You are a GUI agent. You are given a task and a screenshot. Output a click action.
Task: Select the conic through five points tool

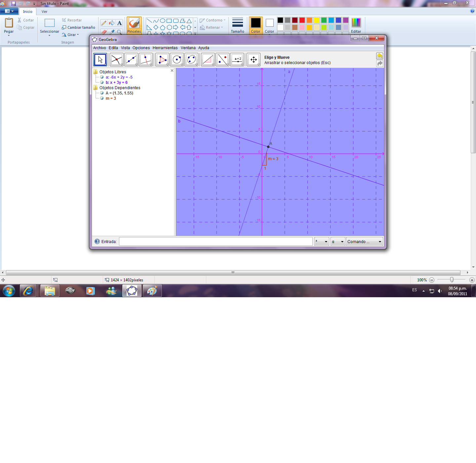pyautogui.click(x=191, y=60)
